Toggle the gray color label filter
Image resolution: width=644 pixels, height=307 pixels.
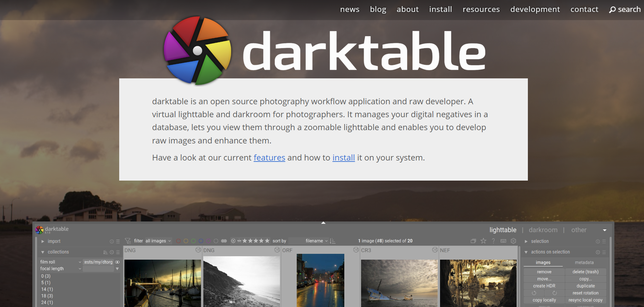point(216,241)
